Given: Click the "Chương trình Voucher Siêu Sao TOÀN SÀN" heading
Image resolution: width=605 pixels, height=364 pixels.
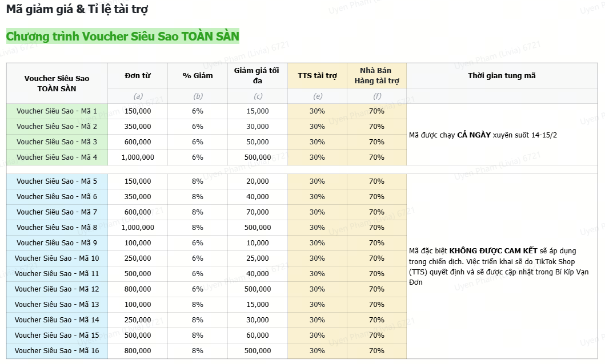Looking at the screenshot, I should [x=122, y=37].
